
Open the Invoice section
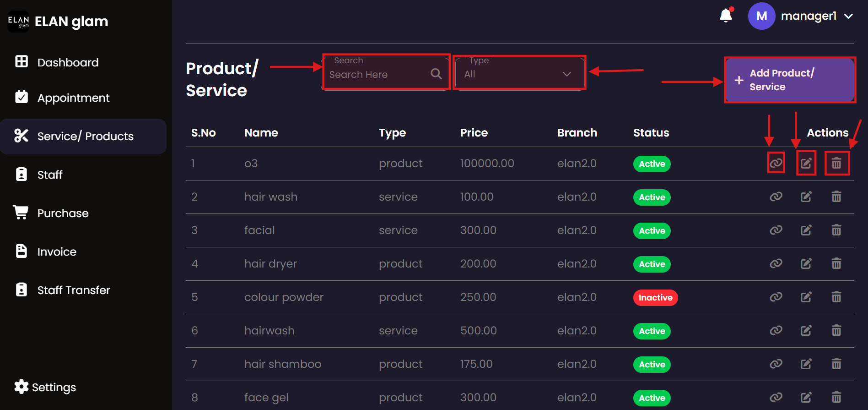tap(57, 251)
